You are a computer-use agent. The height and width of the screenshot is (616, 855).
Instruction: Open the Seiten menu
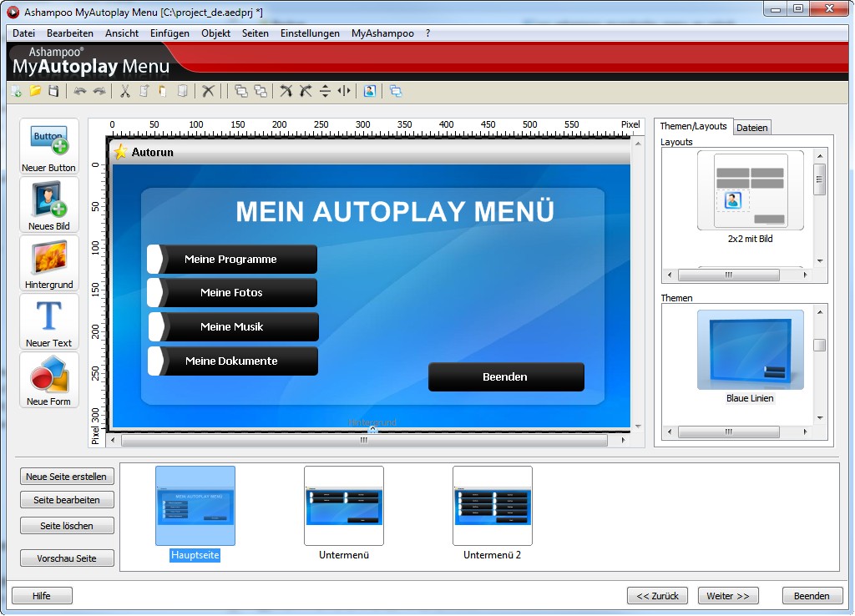255,33
